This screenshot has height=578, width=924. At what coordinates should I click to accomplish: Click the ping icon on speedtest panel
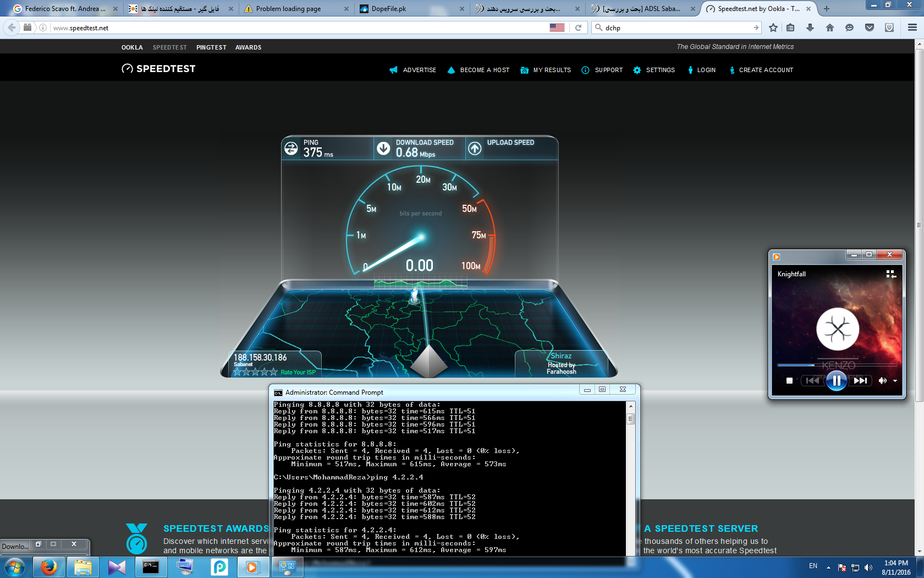tap(291, 148)
